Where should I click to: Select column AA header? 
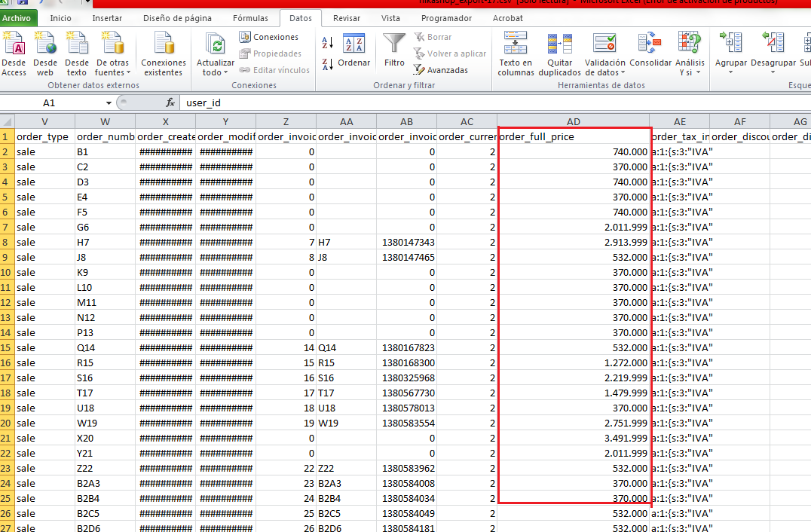(x=346, y=121)
